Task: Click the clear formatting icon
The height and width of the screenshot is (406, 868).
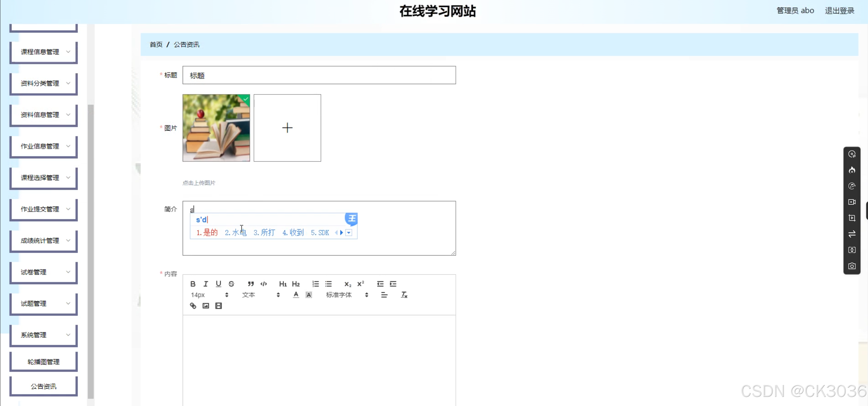Action: (404, 295)
